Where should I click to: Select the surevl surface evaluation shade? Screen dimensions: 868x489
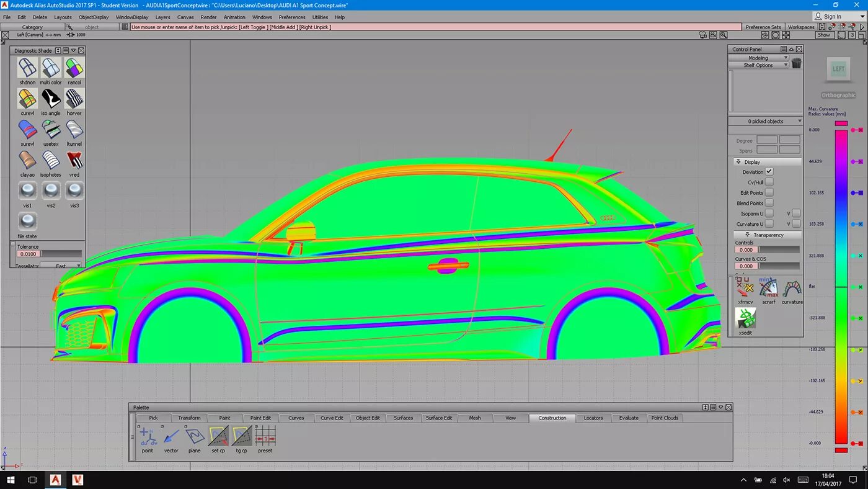[27, 129]
